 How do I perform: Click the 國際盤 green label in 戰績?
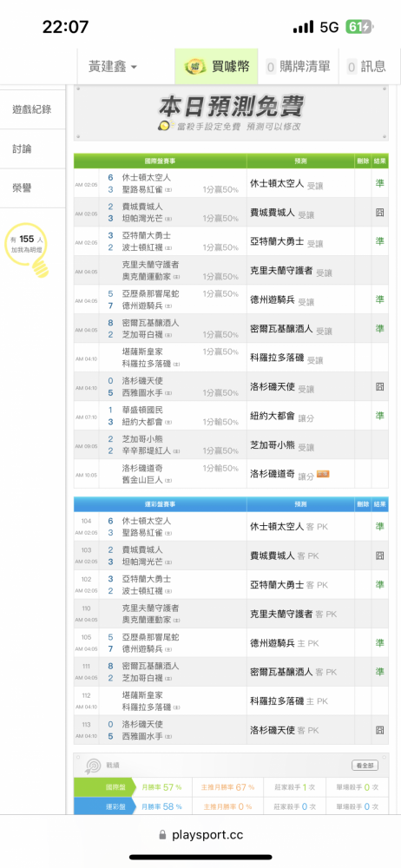pos(105,786)
